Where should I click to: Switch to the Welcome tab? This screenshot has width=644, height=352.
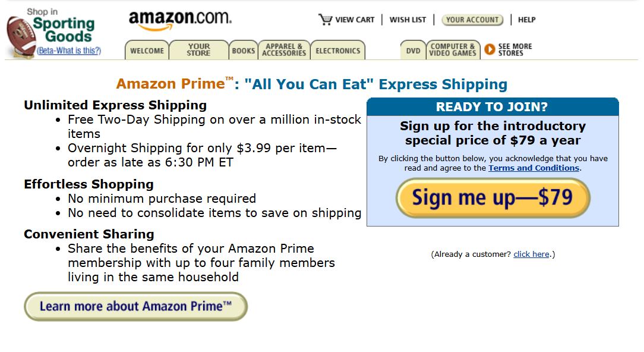pyautogui.click(x=146, y=51)
